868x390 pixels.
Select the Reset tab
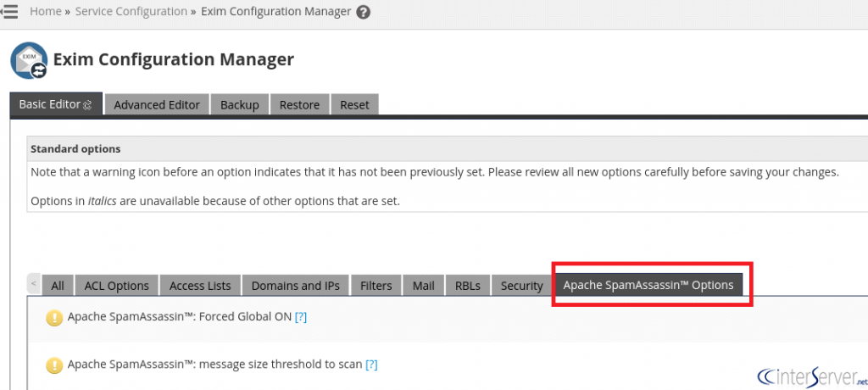point(354,104)
